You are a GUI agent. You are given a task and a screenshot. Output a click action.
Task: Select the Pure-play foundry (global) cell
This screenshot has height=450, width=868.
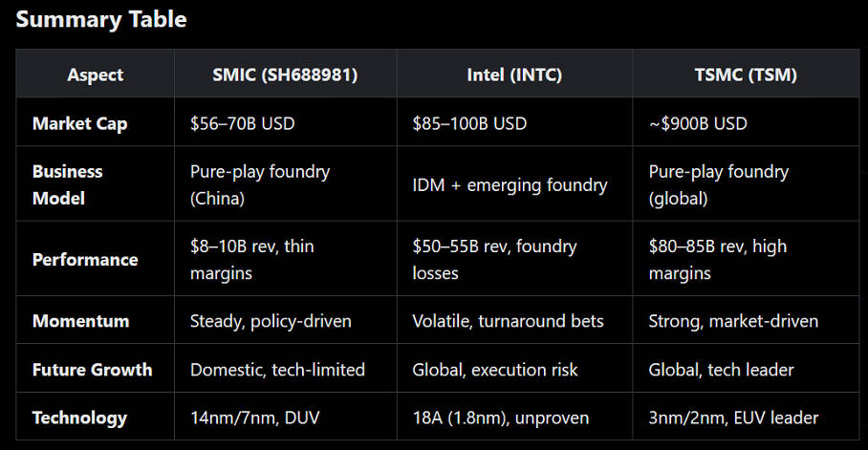(719, 184)
